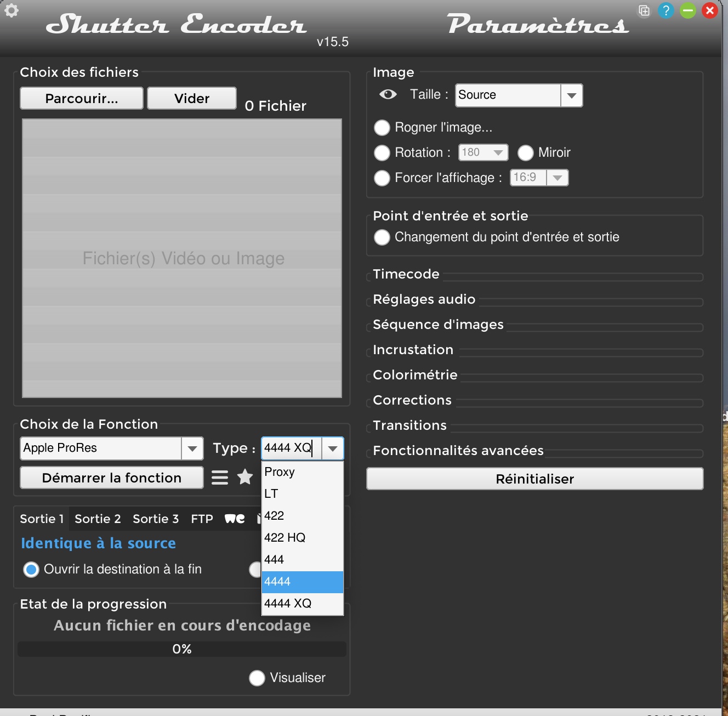Click the Identique à la source link

[98, 543]
